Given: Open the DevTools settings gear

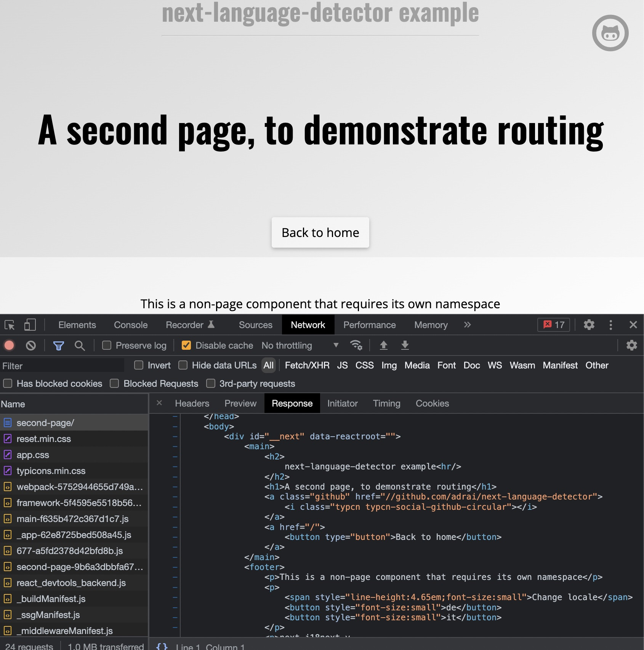Looking at the screenshot, I should [589, 325].
